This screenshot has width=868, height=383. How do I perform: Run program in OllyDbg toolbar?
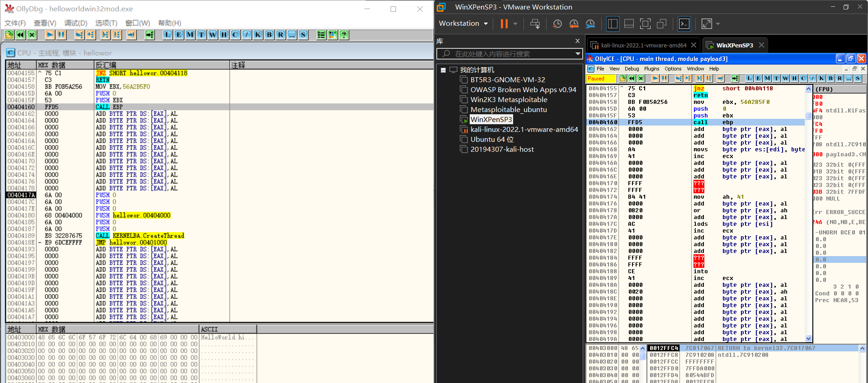(x=50, y=35)
